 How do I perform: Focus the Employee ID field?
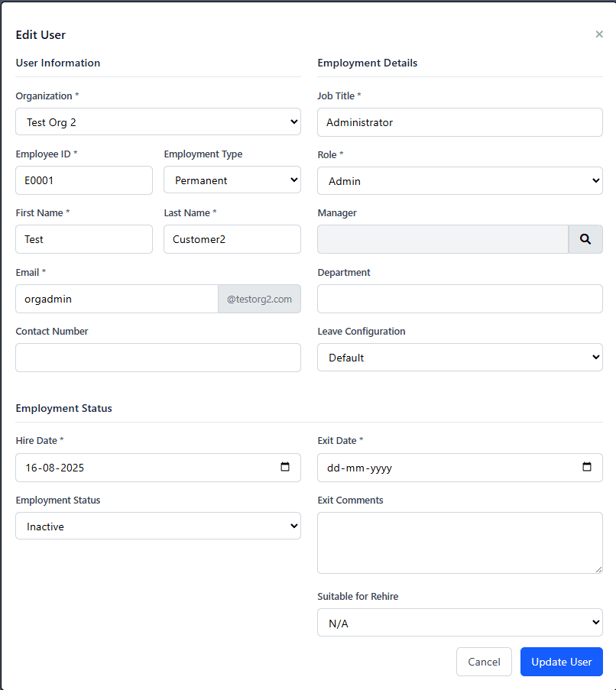(84, 180)
